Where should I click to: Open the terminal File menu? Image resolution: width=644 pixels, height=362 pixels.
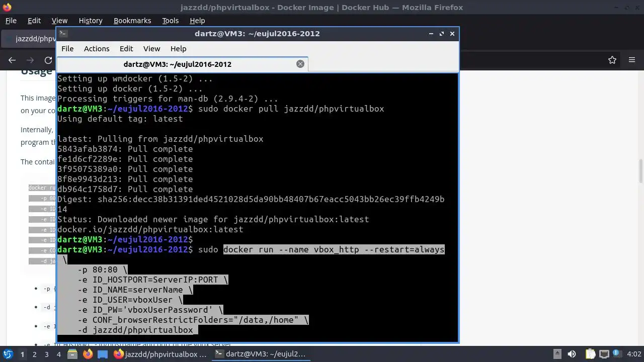point(67,49)
